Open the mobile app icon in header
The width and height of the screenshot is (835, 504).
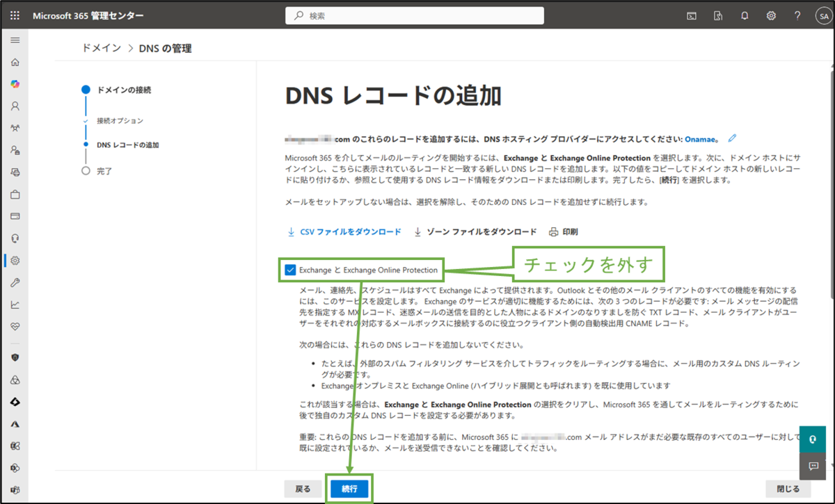(x=718, y=15)
